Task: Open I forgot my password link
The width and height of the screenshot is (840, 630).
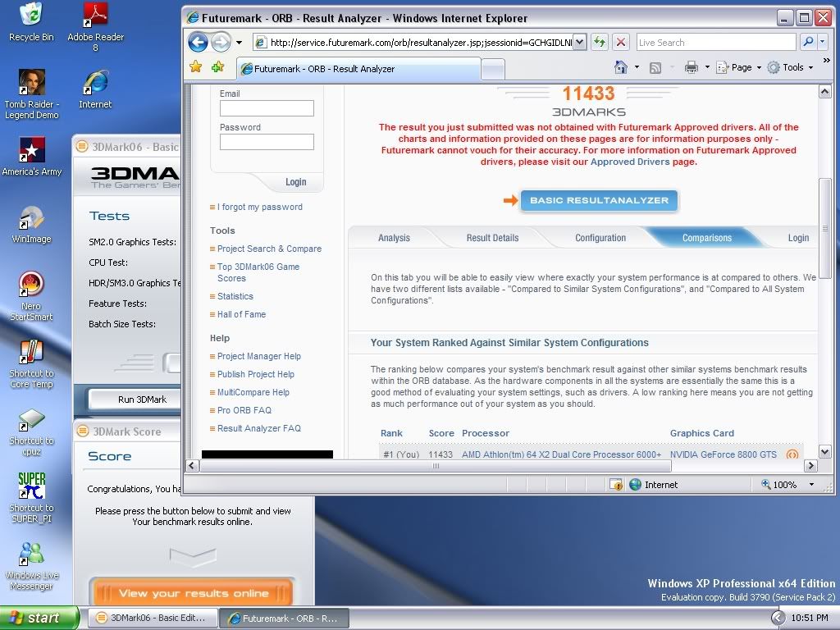Action: [260, 207]
